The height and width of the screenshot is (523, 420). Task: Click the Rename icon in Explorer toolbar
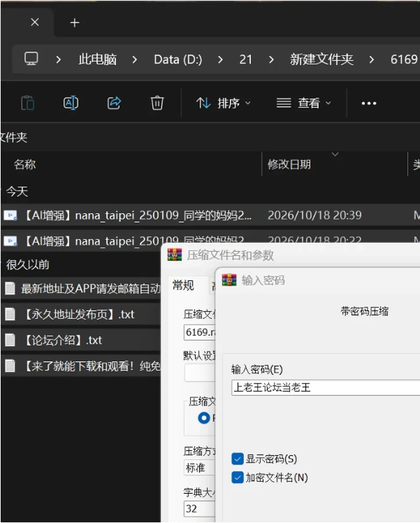[x=71, y=103]
